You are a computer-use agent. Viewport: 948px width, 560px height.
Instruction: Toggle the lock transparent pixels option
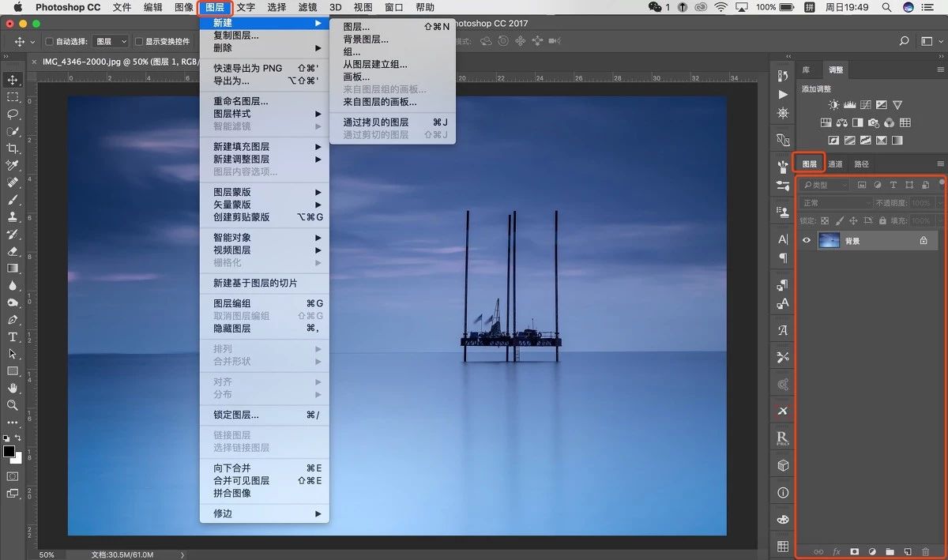(824, 221)
